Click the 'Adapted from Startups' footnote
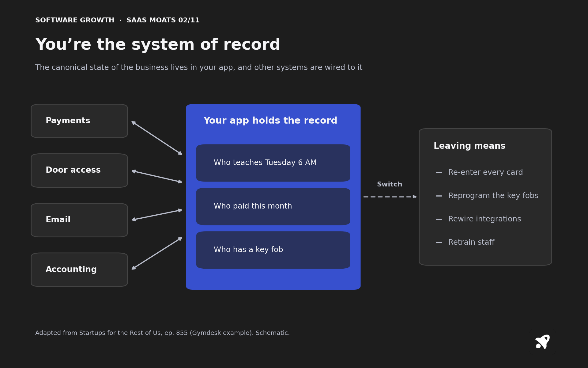The width and height of the screenshot is (588, 368). [162, 333]
